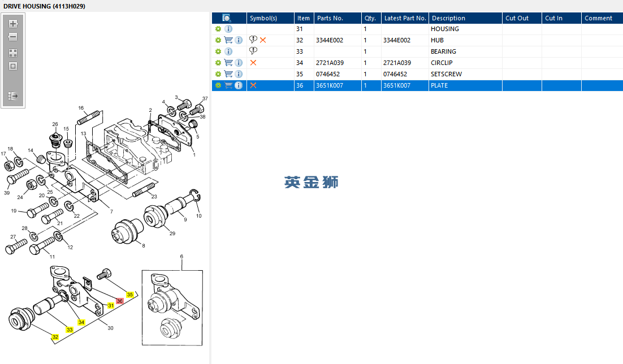Add the CIRCLIP 2721A039 to cart
Image resolution: width=623 pixels, height=364 pixels.
228,63
